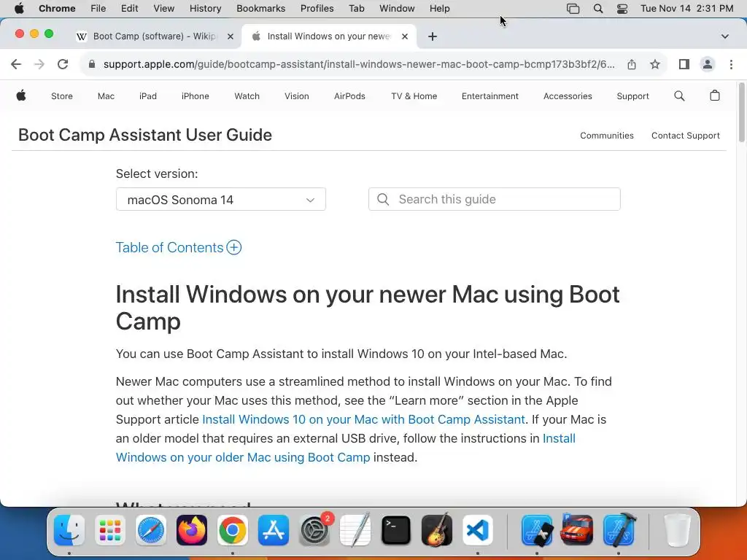Open the Chrome profile avatar

[708, 64]
